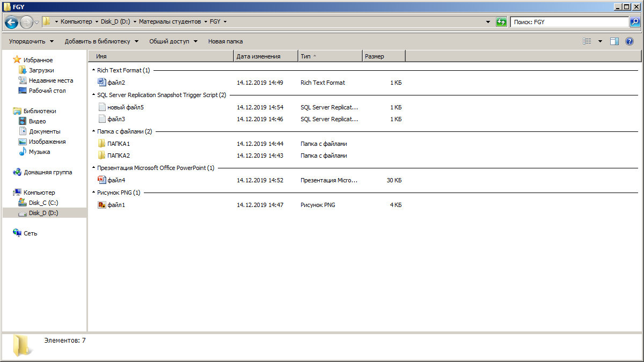644x362 pixels.
Task: Select the новый файл5 file icon
Action: (x=102, y=107)
